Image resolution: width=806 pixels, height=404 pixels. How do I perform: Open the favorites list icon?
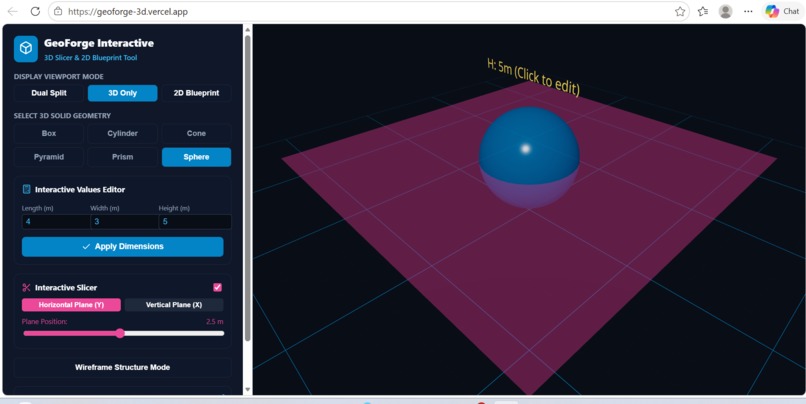click(703, 11)
